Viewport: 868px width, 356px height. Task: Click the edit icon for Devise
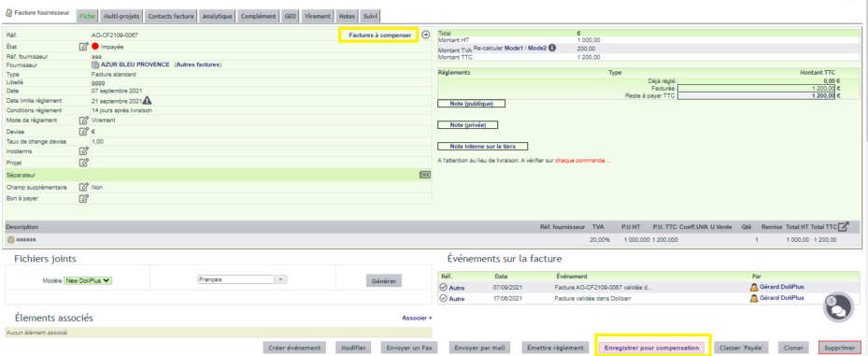[83, 131]
